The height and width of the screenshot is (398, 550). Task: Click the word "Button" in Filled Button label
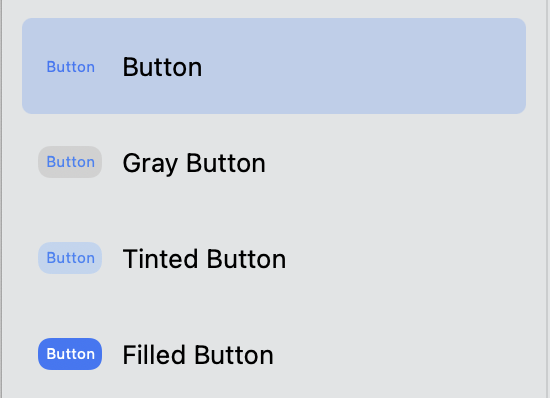point(234,355)
